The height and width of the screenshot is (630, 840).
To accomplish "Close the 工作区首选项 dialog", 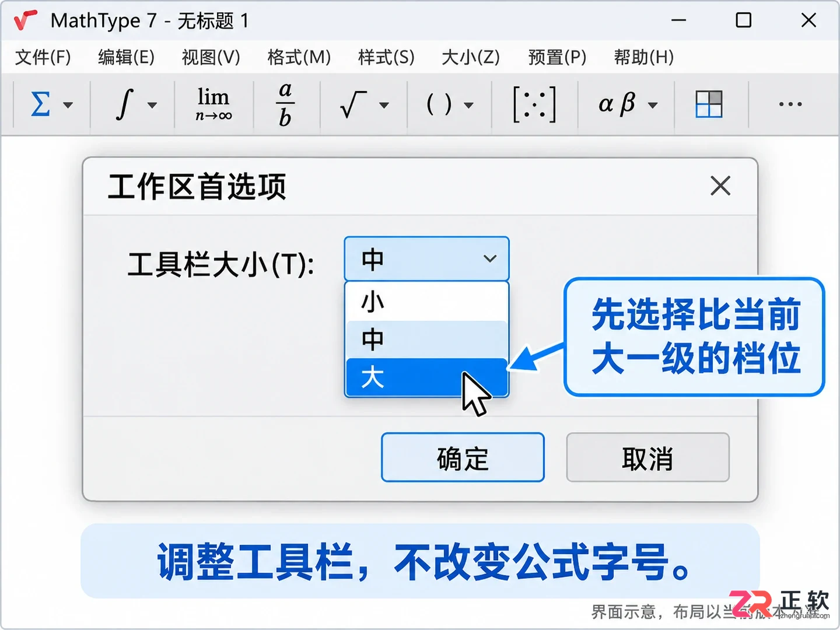I will click(x=720, y=186).
